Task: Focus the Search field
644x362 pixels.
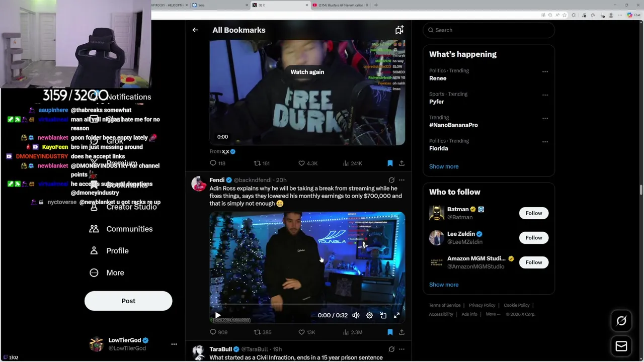Action: tap(489, 30)
